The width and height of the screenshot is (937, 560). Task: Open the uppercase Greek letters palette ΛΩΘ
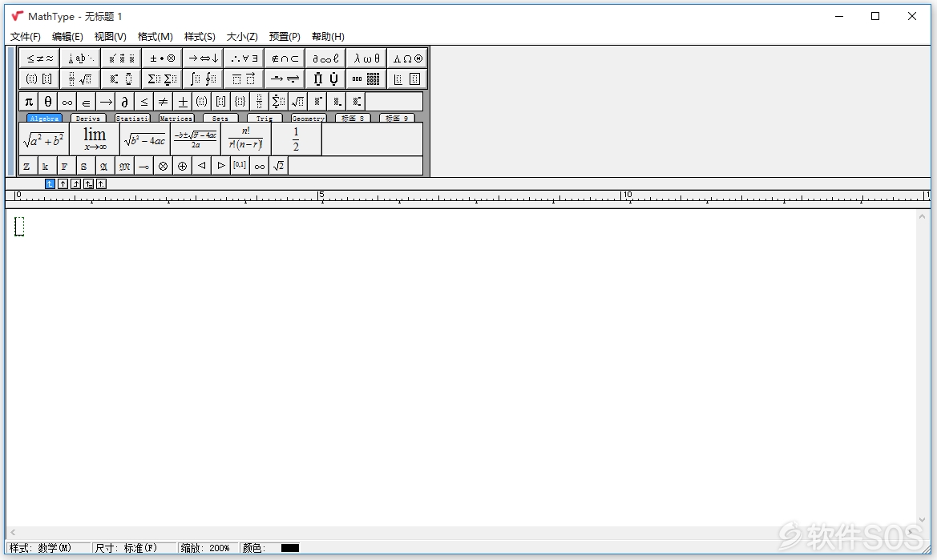pos(407,58)
